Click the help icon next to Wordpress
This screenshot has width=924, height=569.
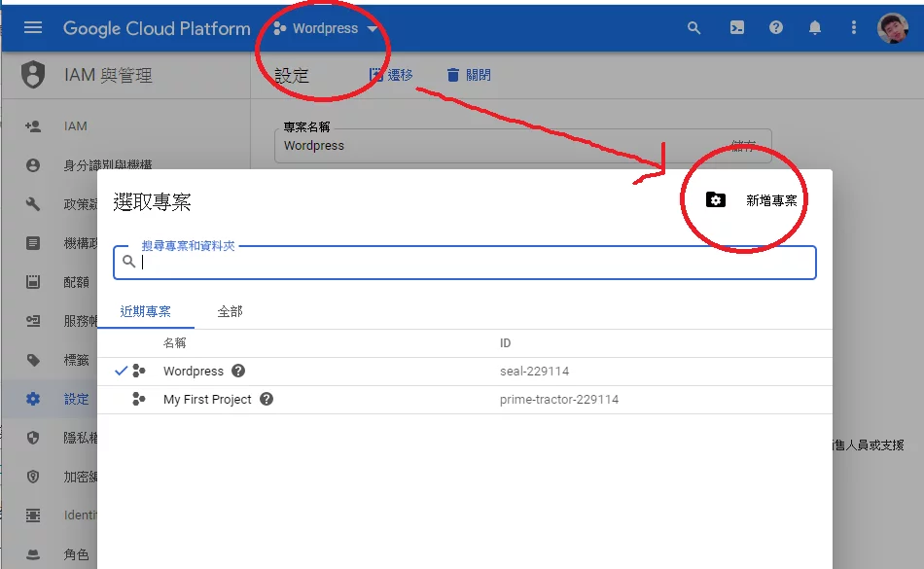click(x=238, y=371)
